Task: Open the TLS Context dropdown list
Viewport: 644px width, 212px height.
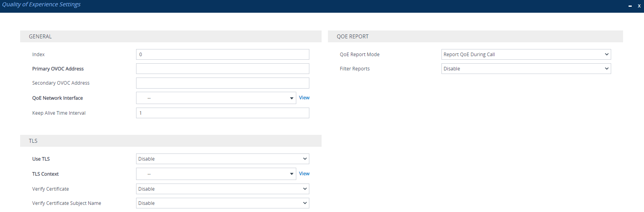Action: pyautogui.click(x=216, y=174)
